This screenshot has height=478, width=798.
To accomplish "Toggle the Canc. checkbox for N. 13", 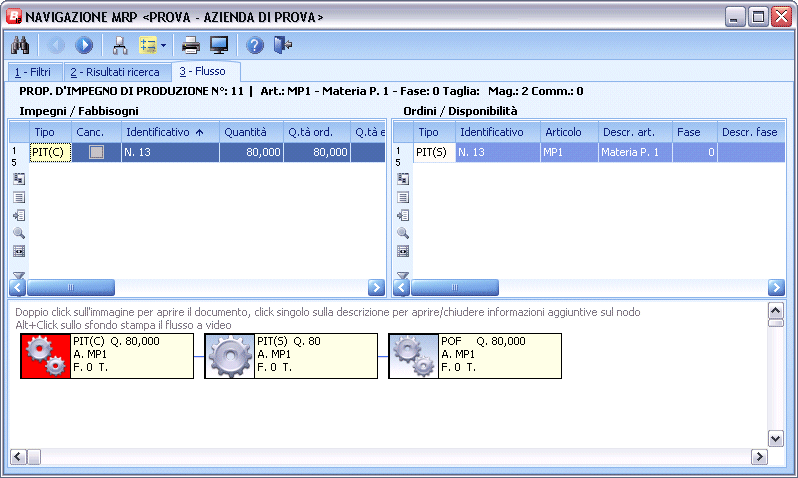I will pos(96,152).
